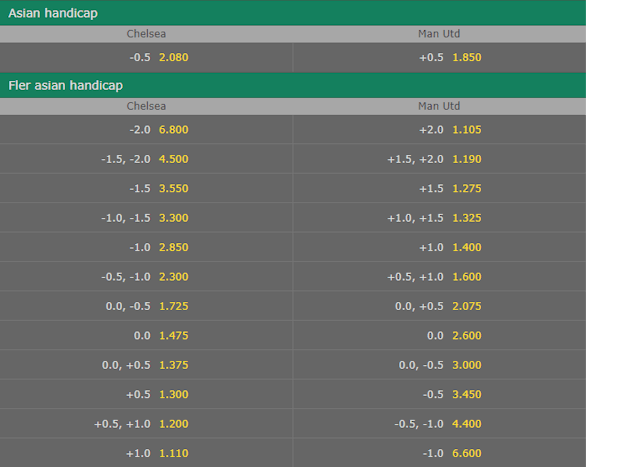
Task: Choose Man Utd -0.5, -1.0 at 4.400
Action: click(439, 424)
